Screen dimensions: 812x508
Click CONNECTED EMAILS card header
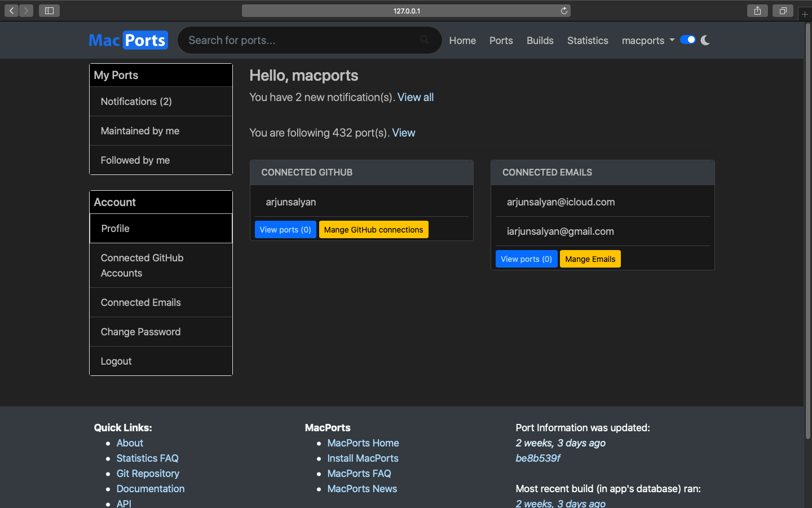tap(602, 173)
